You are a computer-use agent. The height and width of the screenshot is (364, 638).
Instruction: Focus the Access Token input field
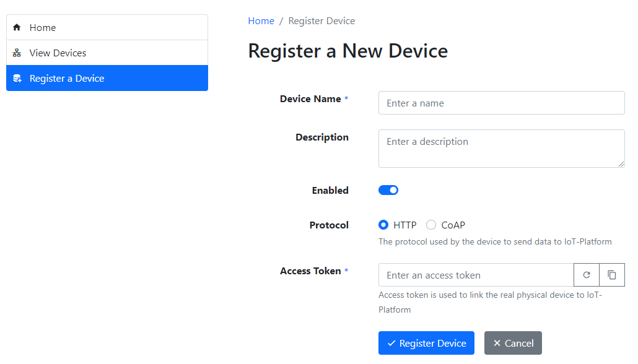[x=476, y=275]
